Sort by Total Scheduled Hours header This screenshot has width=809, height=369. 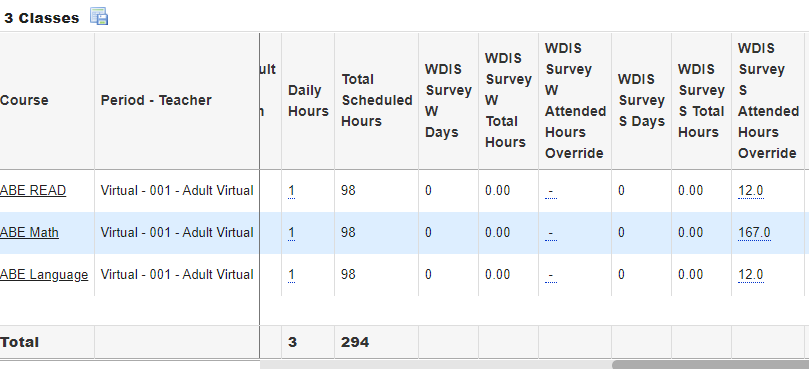pyautogui.click(x=377, y=100)
